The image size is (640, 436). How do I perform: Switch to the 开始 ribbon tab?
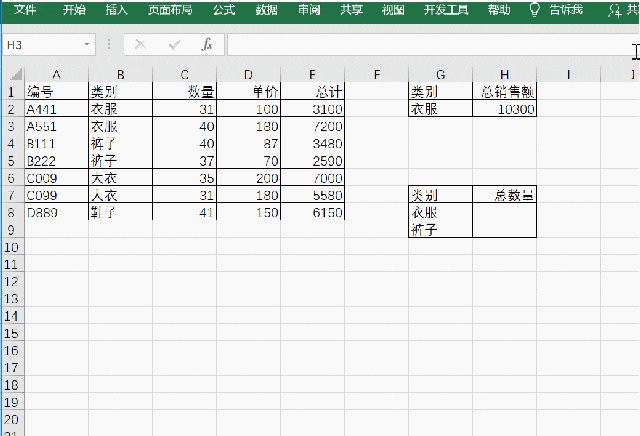[x=74, y=10]
